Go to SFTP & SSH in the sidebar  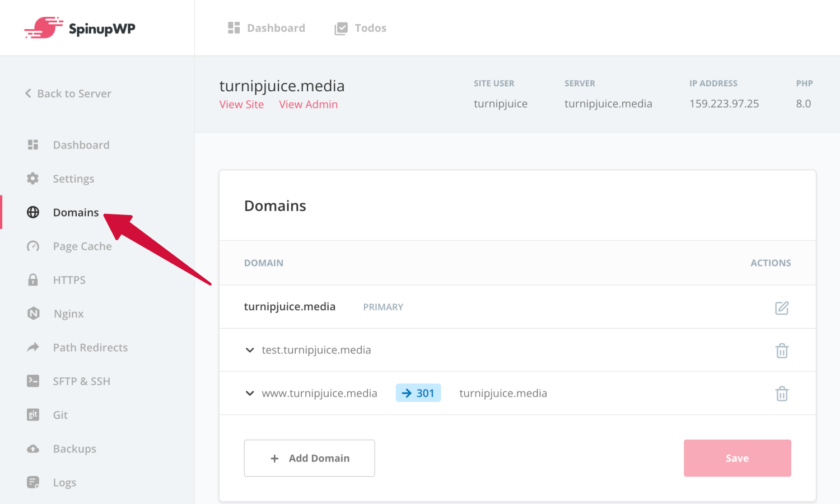[x=82, y=381]
